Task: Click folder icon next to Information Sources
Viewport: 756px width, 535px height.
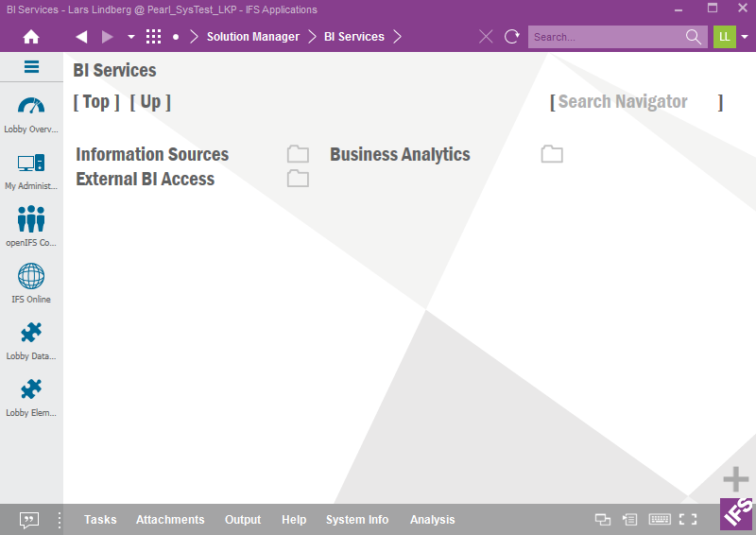Action: pos(298,154)
